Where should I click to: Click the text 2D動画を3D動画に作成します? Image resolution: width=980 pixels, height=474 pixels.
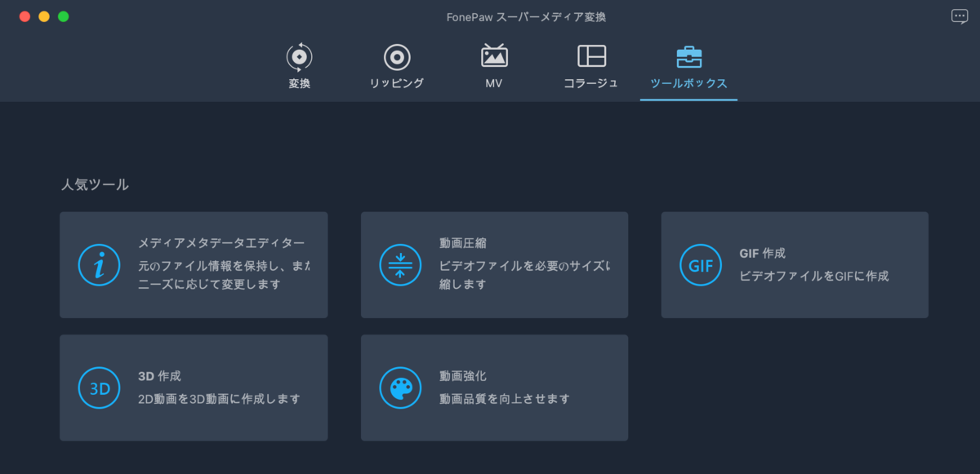pos(219,399)
